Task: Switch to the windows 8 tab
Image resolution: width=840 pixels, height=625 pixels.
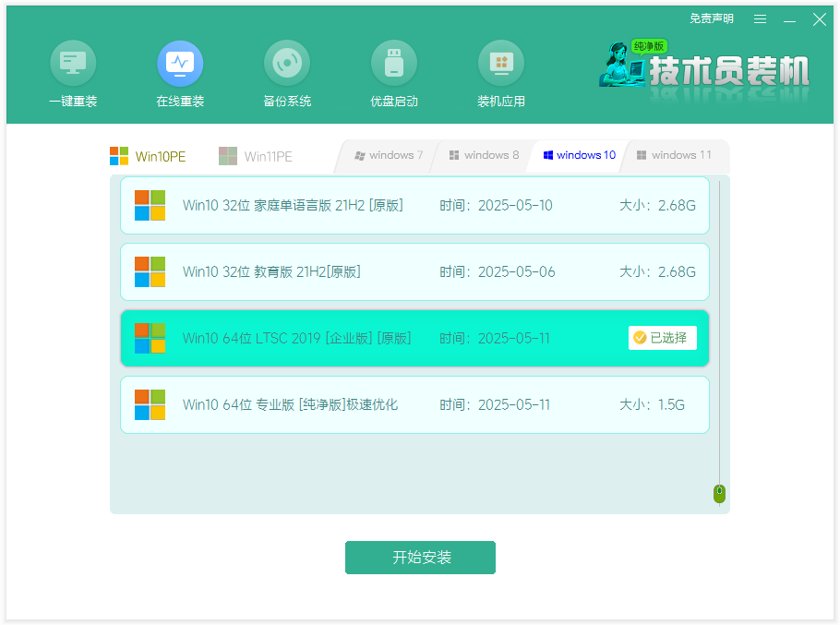Action: click(484, 155)
